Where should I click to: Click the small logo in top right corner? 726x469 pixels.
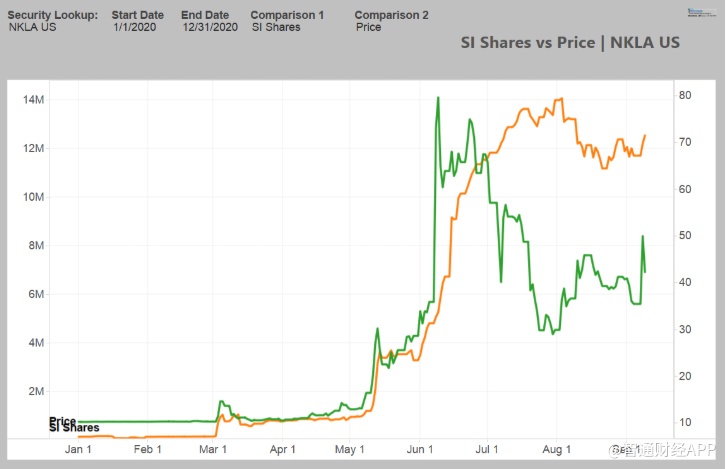(701, 13)
